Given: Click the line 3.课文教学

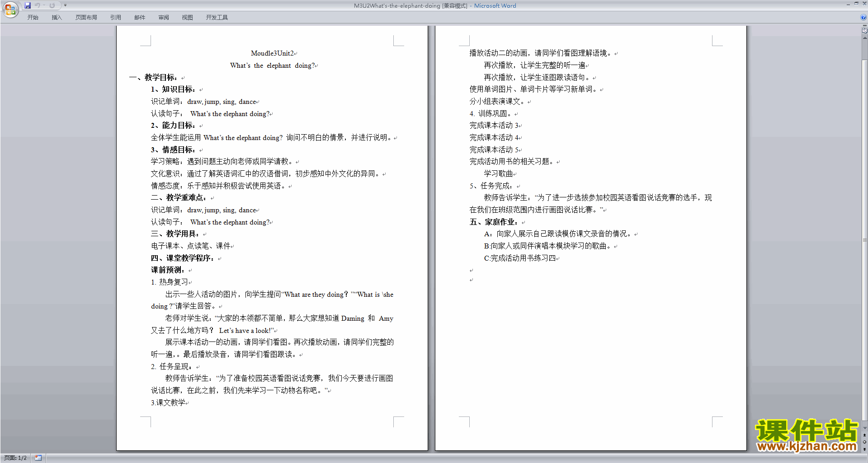Looking at the screenshot, I should 168,402.
